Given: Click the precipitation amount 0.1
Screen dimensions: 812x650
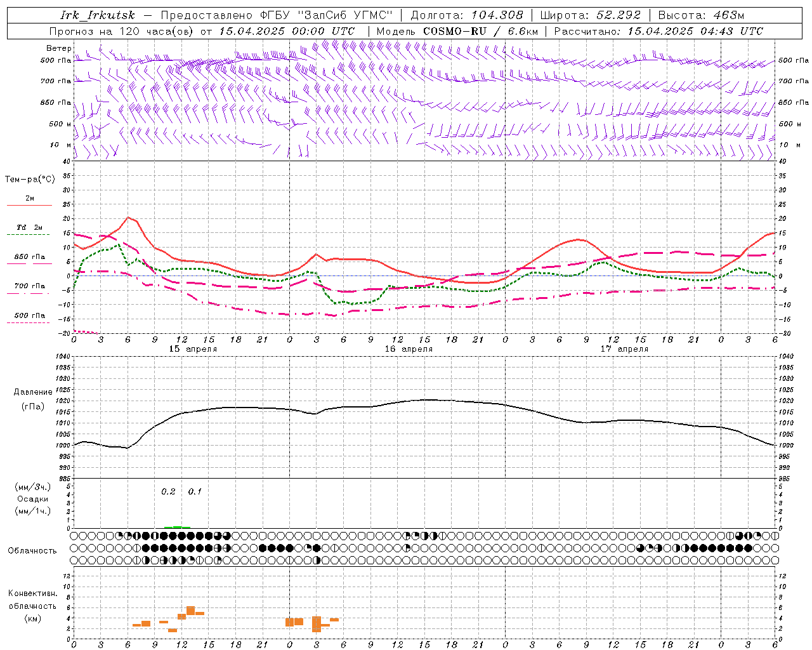Looking at the screenshot, I should (x=195, y=492).
